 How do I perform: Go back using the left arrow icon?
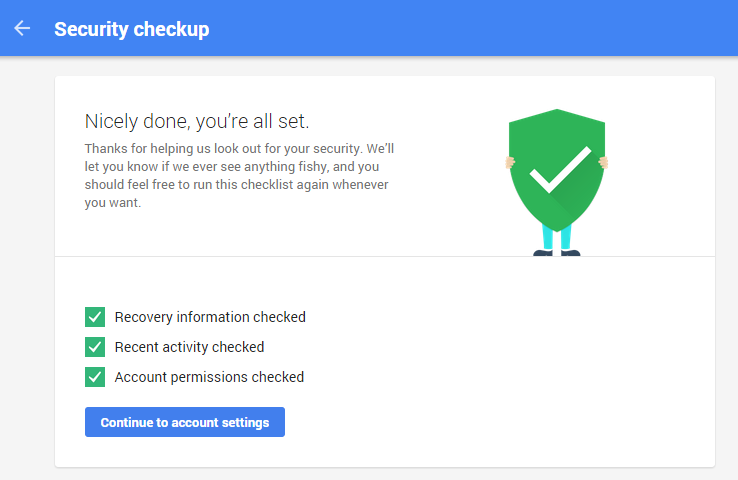click(x=22, y=28)
